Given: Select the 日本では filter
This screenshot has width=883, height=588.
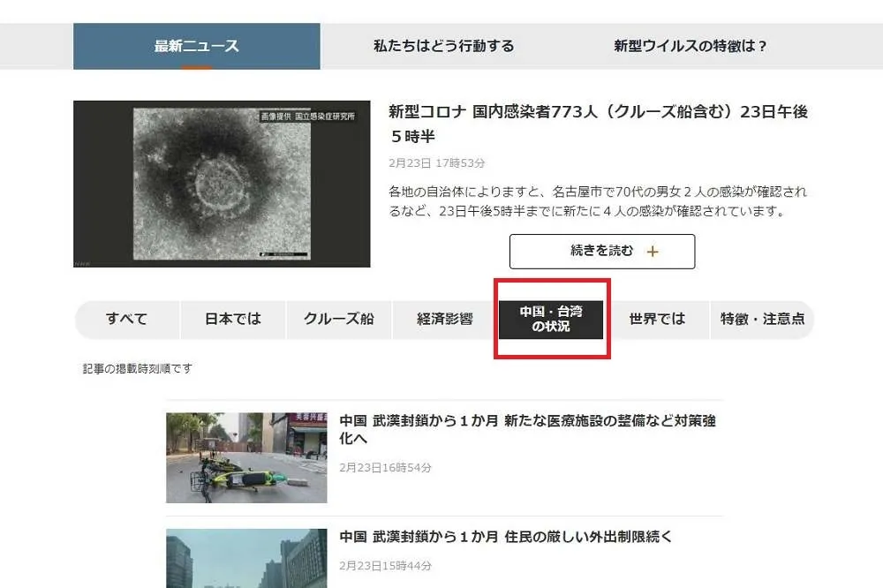Looking at the screenshot, I should [x=233, y=320].
